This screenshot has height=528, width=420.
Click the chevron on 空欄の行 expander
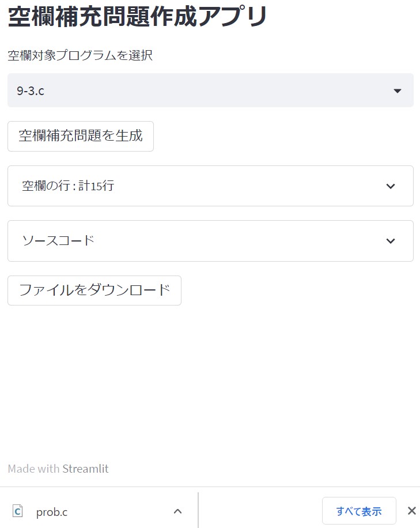tap(391, 186)
